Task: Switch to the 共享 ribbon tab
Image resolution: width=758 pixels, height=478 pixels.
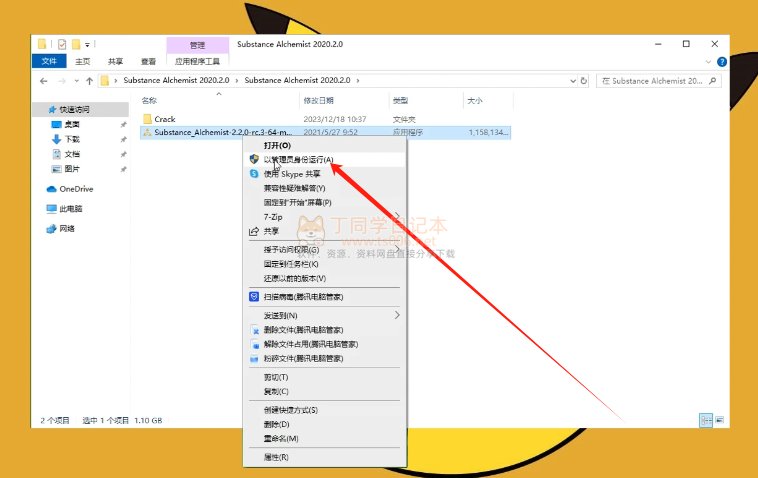Action: coord(115,61)
